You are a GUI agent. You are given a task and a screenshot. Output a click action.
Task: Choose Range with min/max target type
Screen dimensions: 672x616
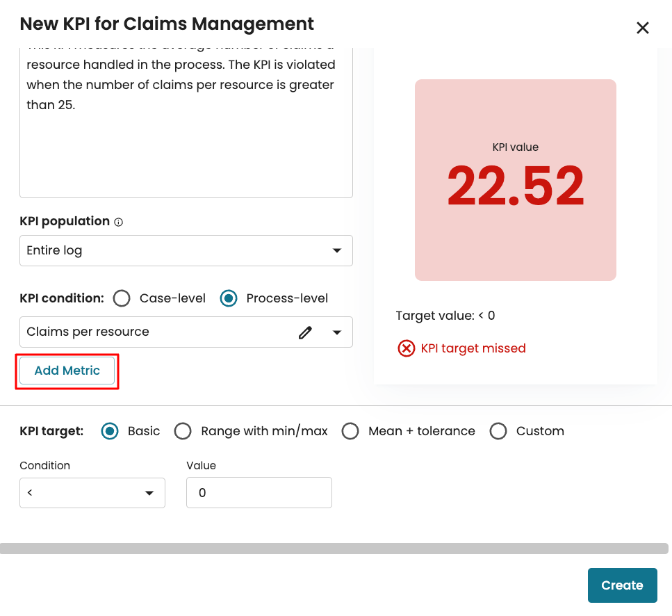[x=183, y=431]
